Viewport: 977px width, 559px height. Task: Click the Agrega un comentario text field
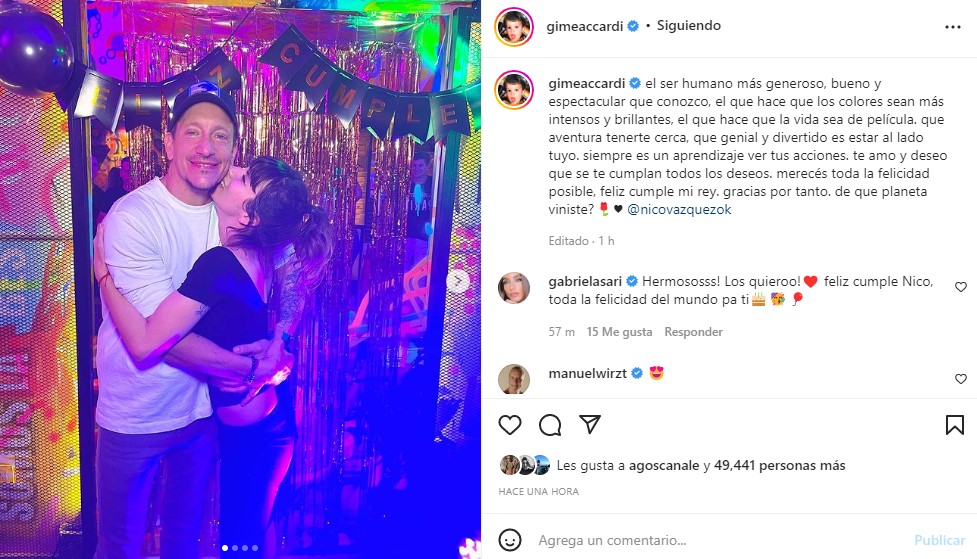tap(717, 540)
